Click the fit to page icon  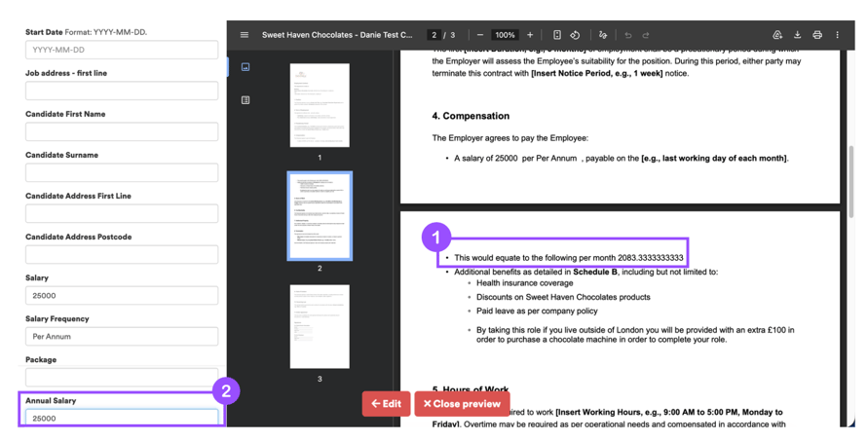tap(557, 35)
